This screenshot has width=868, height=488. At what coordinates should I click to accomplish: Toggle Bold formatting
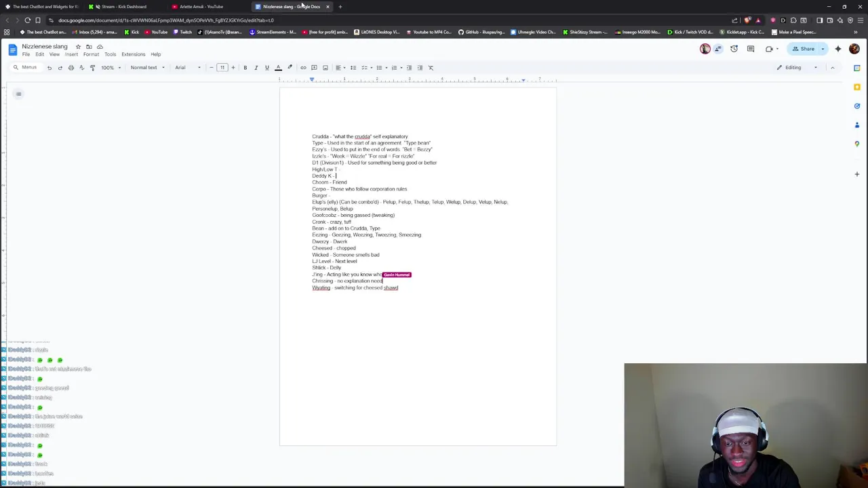coord(245,68)
